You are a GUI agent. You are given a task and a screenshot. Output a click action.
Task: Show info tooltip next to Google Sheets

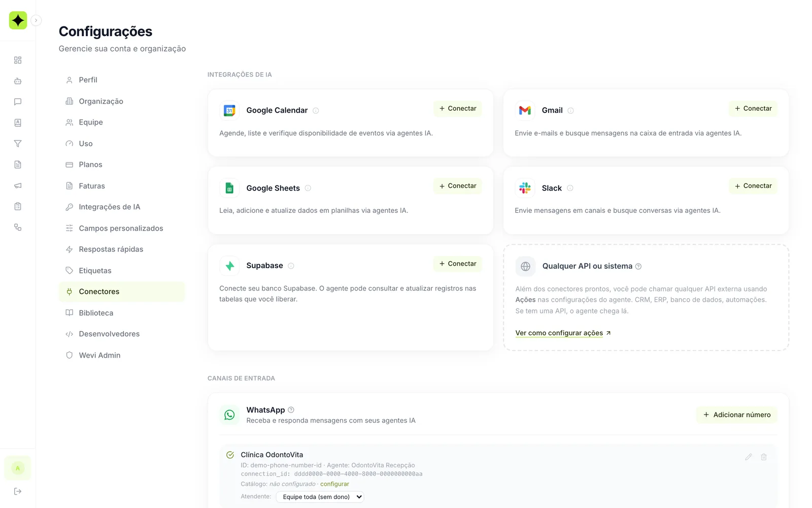(308, 188)
